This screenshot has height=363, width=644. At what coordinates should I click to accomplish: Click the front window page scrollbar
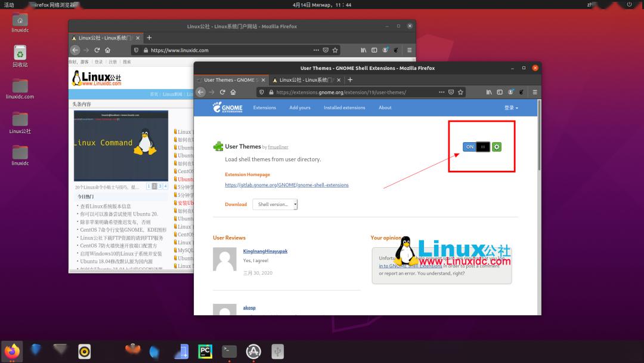539,136
